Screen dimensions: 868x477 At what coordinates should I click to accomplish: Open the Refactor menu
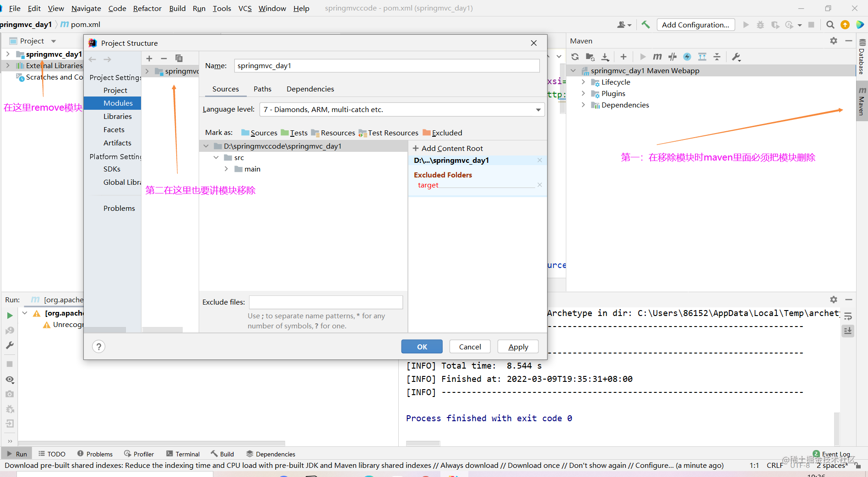[x=147, y=8]
